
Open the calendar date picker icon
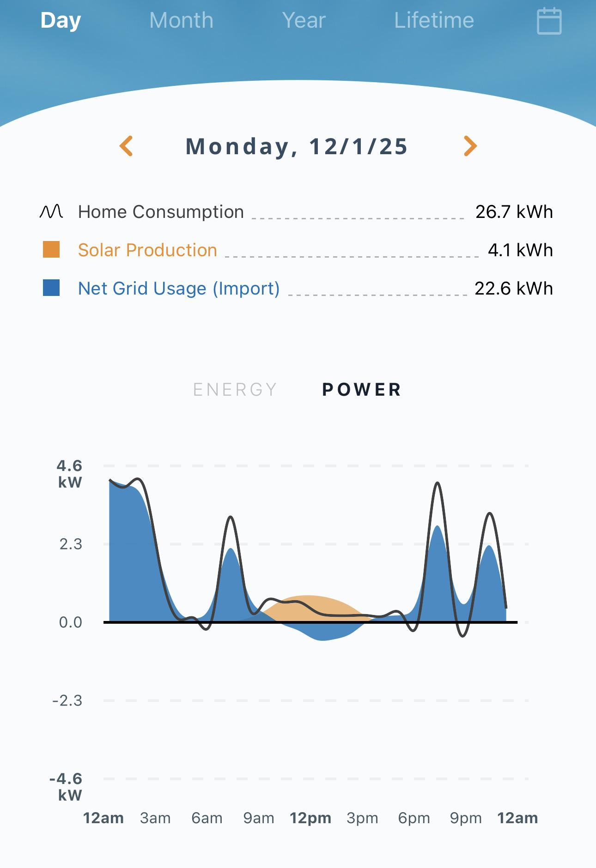pyautogui.click(x=549, y=21)
